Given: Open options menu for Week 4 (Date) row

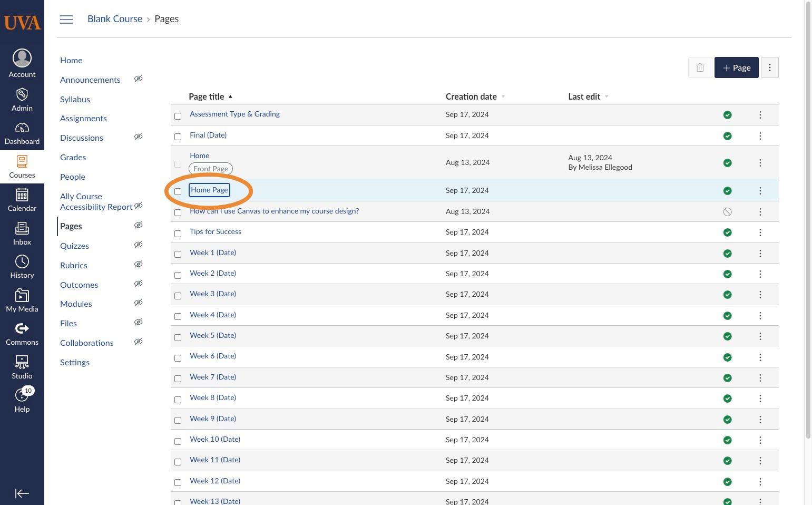Looking at the screenshot, I should 760,316.
